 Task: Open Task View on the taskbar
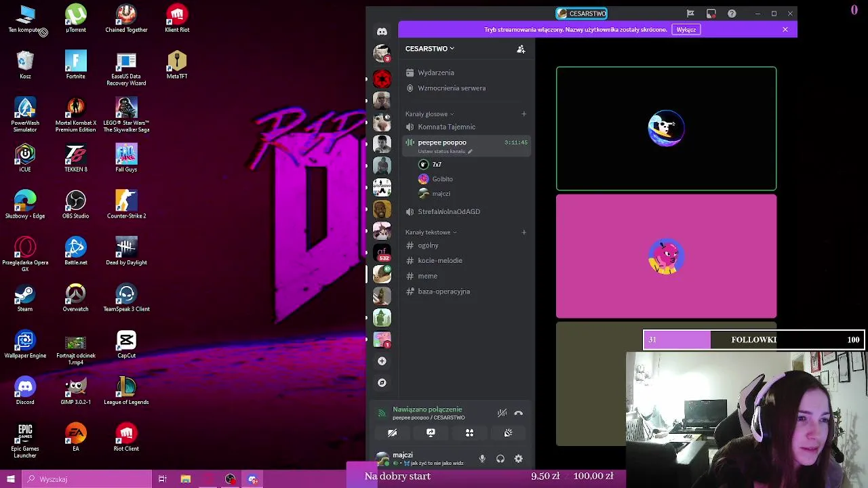[163, 479]
